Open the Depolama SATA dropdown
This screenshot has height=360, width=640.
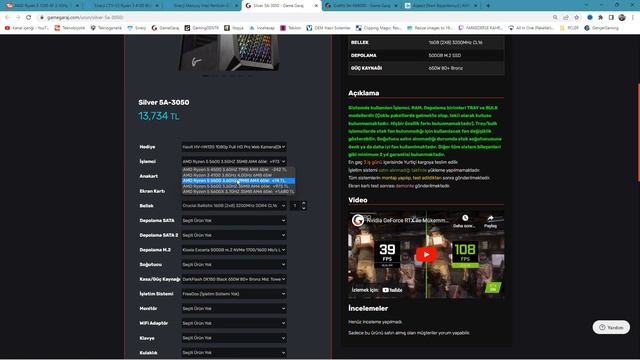234,220
